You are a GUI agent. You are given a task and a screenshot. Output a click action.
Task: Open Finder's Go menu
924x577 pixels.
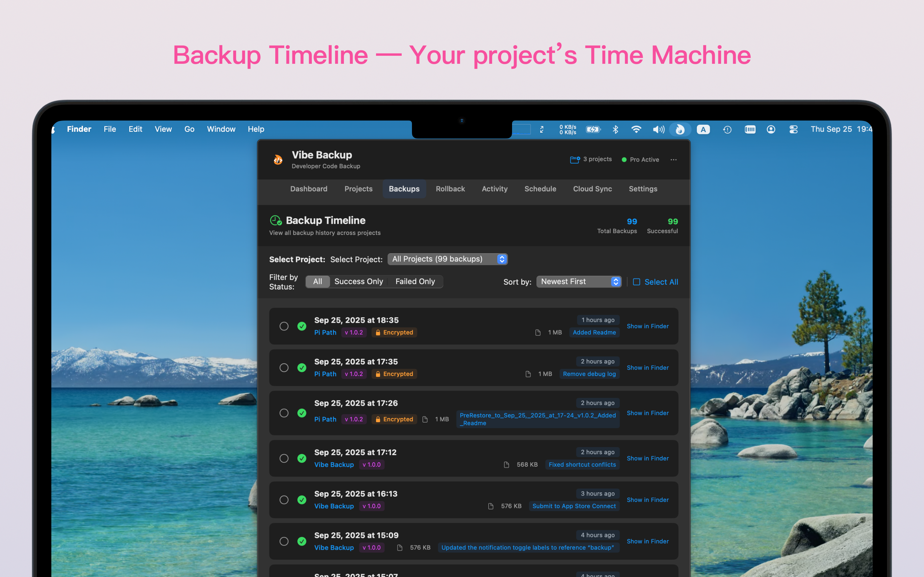coord(189,129)
